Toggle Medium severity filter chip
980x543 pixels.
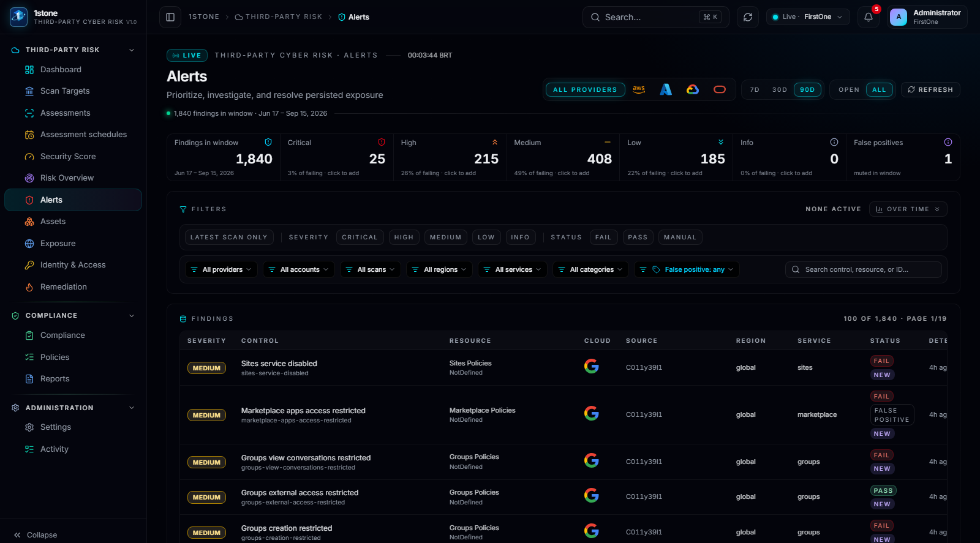[446, 238]
